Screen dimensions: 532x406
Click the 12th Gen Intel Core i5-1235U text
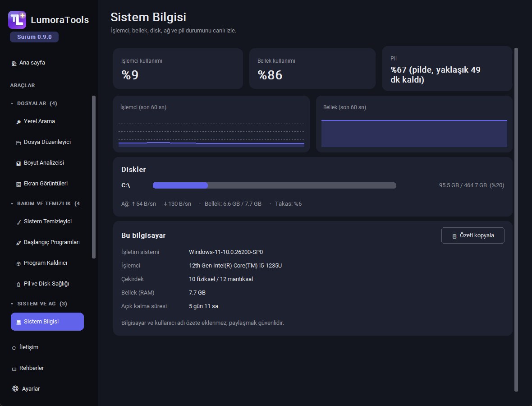(x=235, y=265)
